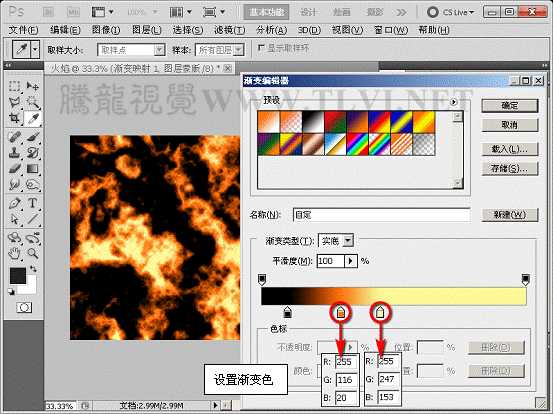Toggle Quick Mask mode icon
Screen dimensions: 553x414
[x=24, y=308]
